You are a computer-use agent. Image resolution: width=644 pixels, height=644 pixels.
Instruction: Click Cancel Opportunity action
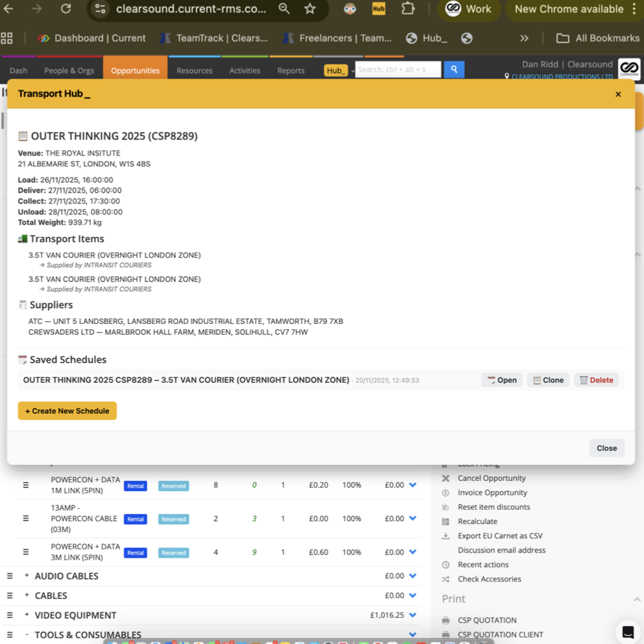(x=491, y=478)
